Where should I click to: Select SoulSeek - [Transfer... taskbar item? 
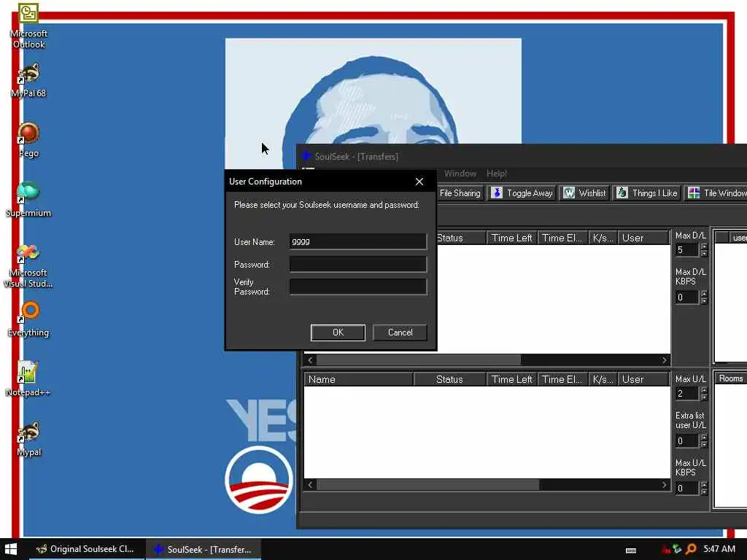coord(204,549)
